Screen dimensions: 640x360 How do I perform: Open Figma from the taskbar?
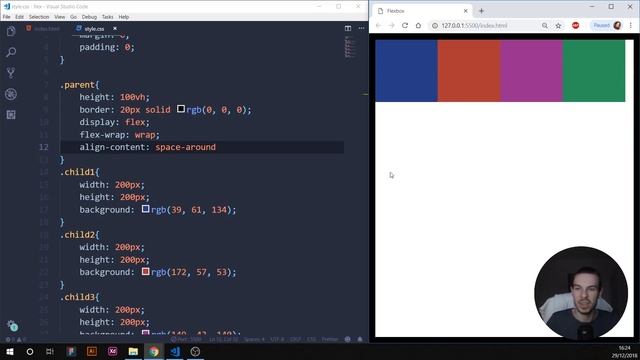pyautogui.click(x=71, y=351)
